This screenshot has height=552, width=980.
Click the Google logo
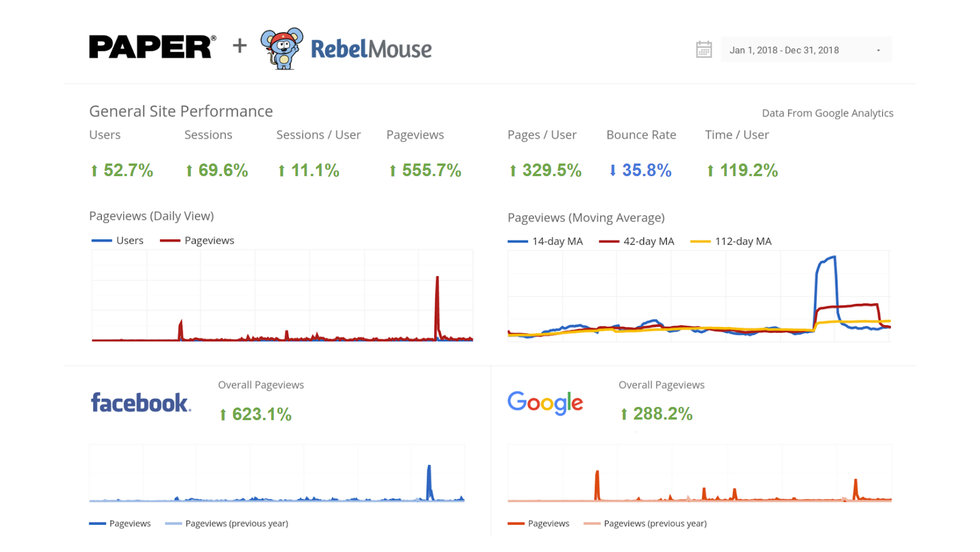click(545, 403)
